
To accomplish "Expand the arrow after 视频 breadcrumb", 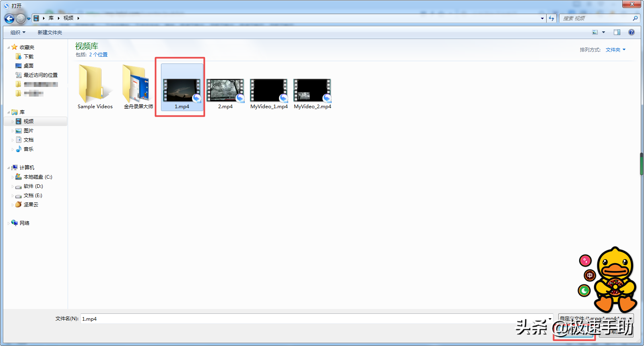I will pyautogui.click(x=78, y=18).
